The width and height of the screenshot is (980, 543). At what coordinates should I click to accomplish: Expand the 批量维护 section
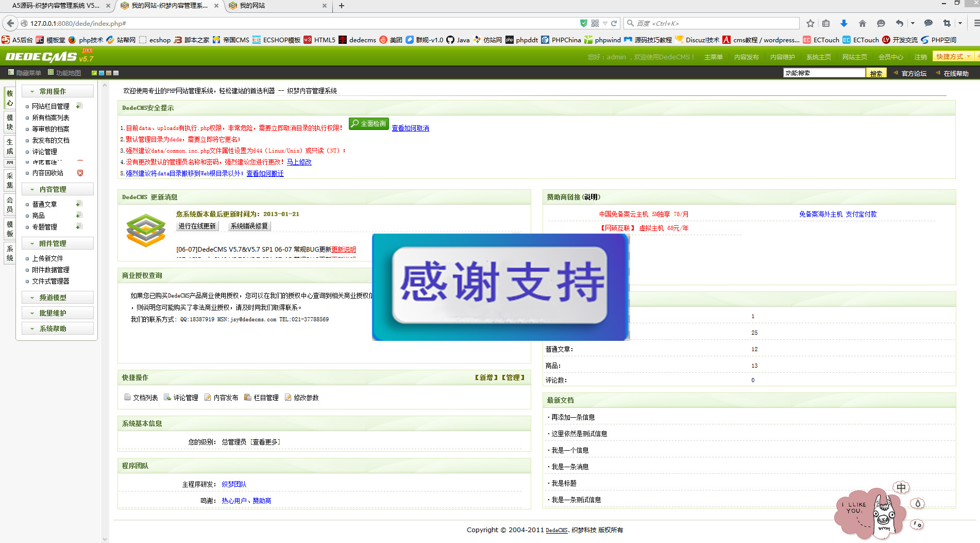click(58, 313)
